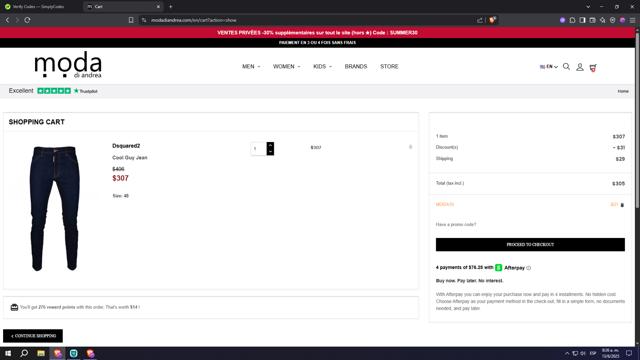Click the red $307 sale price

pyautogui.click(x=120, y=178)
